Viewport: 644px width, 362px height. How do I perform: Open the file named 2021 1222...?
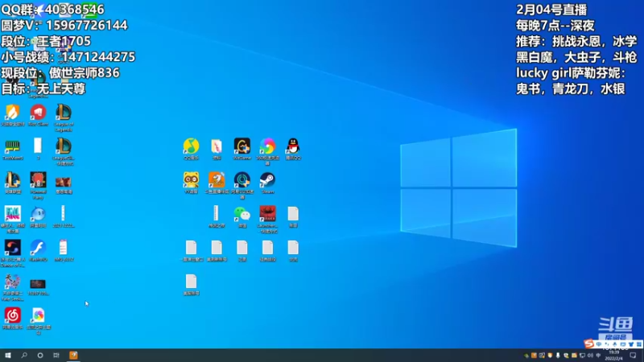(64, 214)
